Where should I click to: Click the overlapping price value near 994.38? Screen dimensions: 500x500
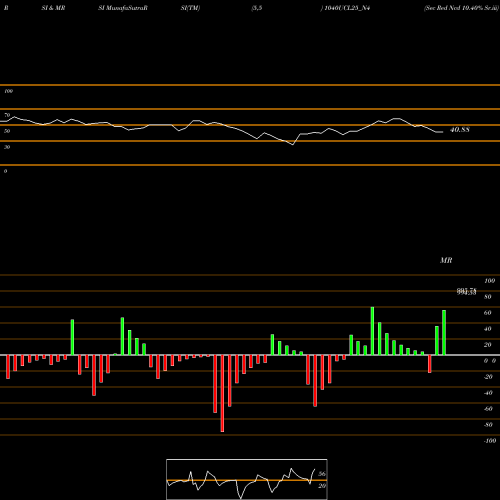pyautogui.click(x=467, y=292)
